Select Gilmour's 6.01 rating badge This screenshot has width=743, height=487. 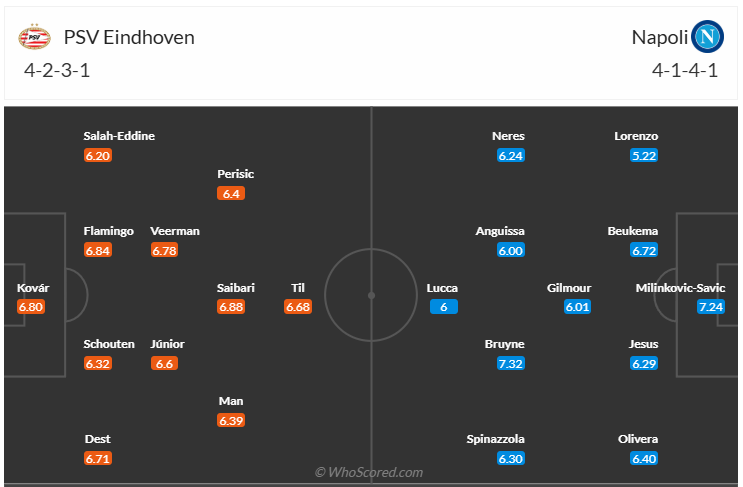tap(578, 307)
